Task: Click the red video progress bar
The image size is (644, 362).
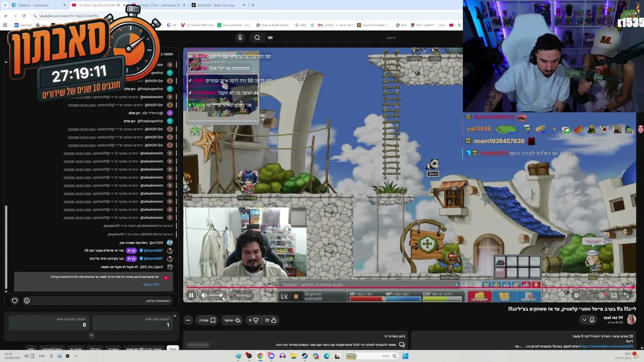Action: [410, 288]
